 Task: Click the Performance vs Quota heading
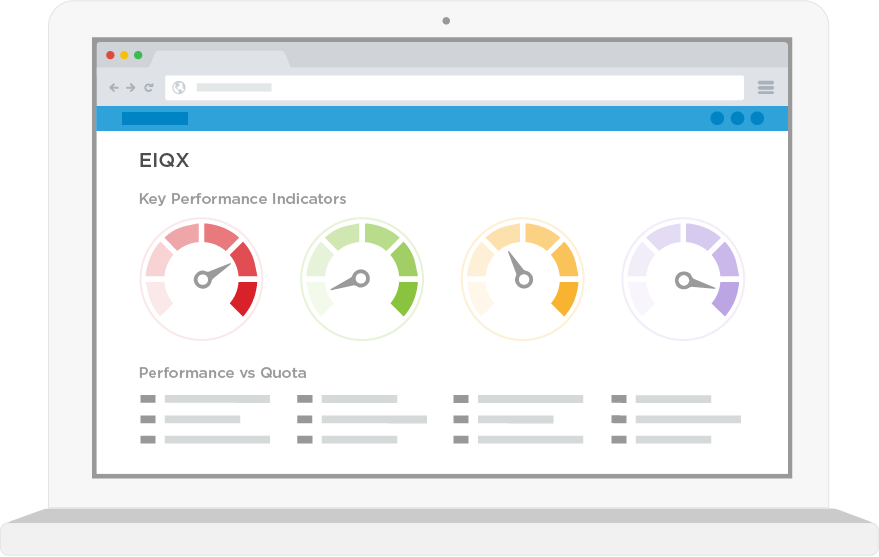(x=223, y=373)
